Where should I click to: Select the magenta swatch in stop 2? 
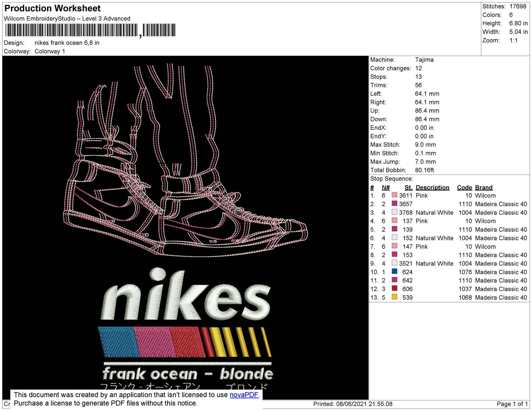coord(394,203)
